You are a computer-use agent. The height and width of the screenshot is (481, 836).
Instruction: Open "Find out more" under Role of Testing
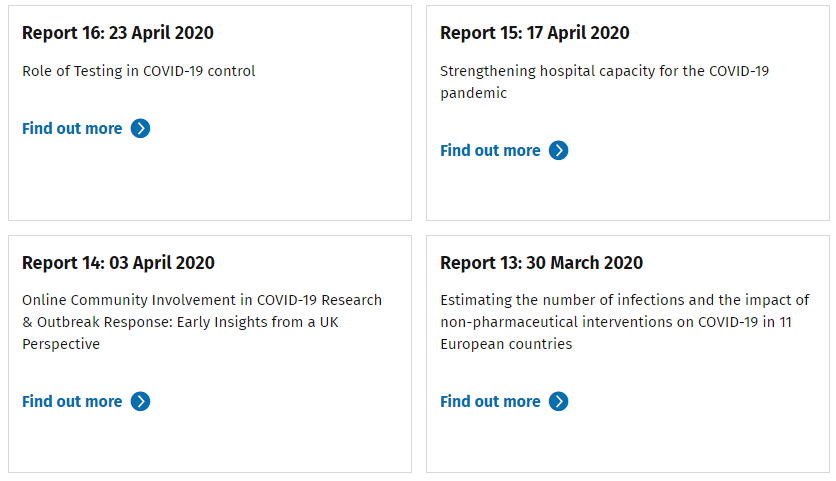pos(72,128)
